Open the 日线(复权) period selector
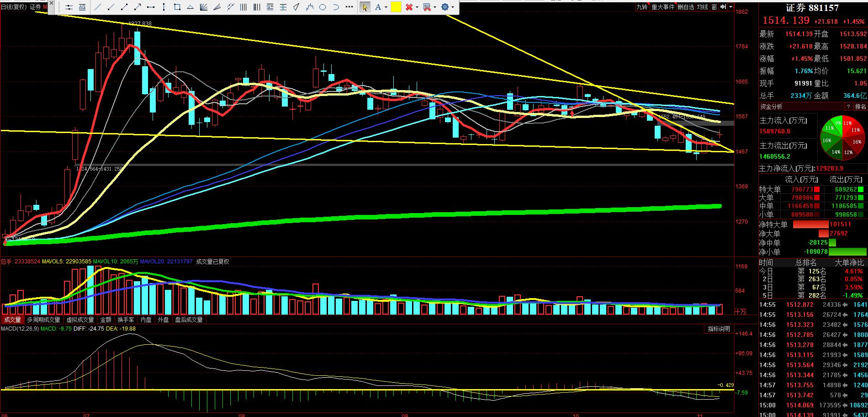This screenshot has width=868, height=417. click(14, 7)
